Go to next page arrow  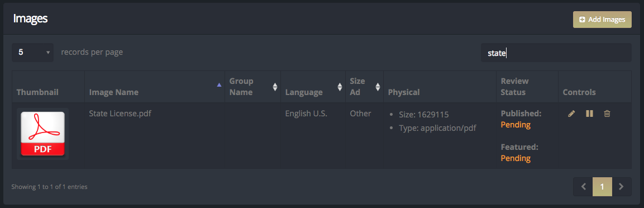pos(622,187)
